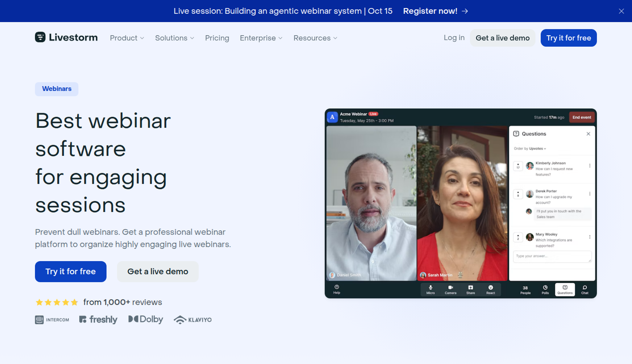Open options for Derek Porter's question
The image size is (632, 364).
click(x=590, y=194)
